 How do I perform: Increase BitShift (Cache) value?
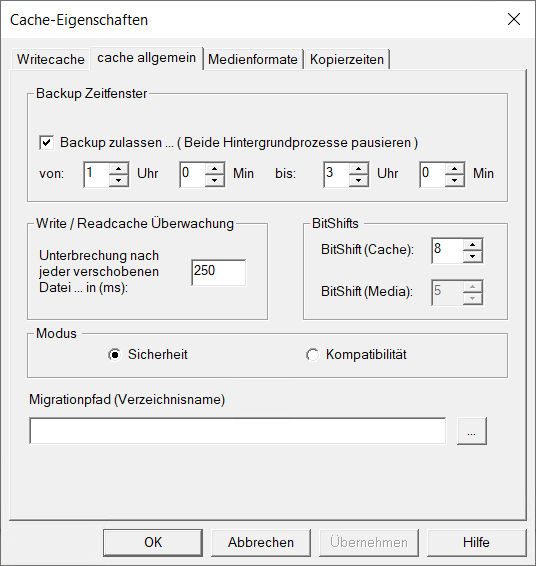point(472,245)
